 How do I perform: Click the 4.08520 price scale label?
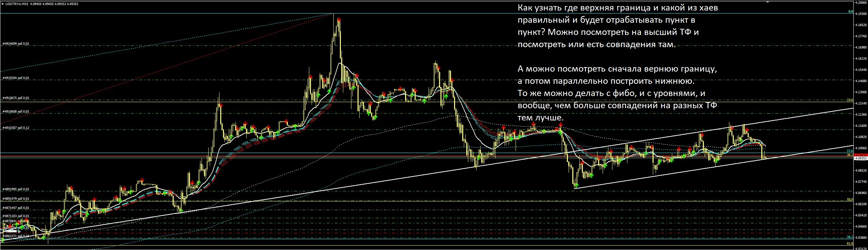pyautogui.click(x=860, y=170)
